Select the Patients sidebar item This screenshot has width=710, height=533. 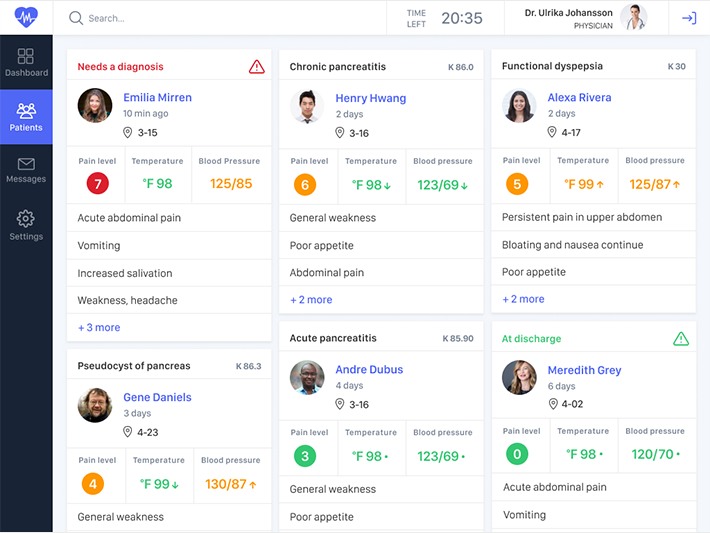point(26,117)
